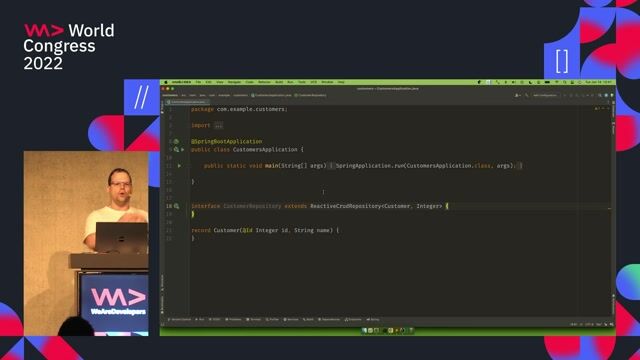
Task: Open the Tools menu
Action: 302,82
